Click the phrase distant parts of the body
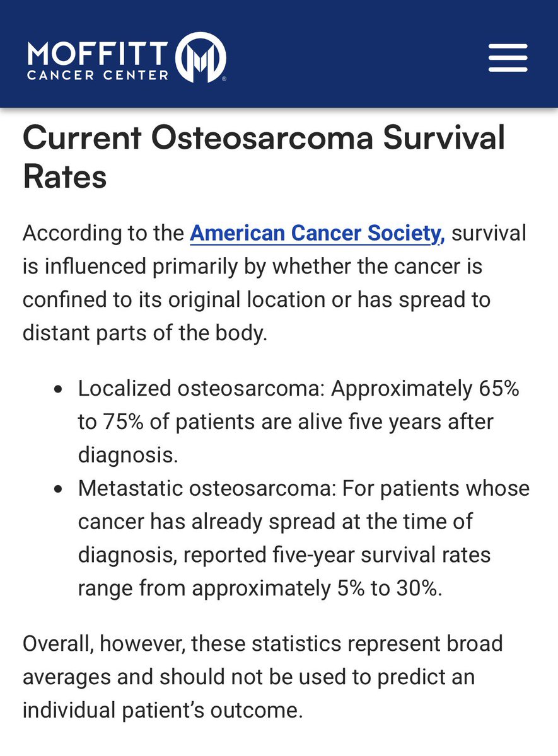558x756 pixels. 146,332
